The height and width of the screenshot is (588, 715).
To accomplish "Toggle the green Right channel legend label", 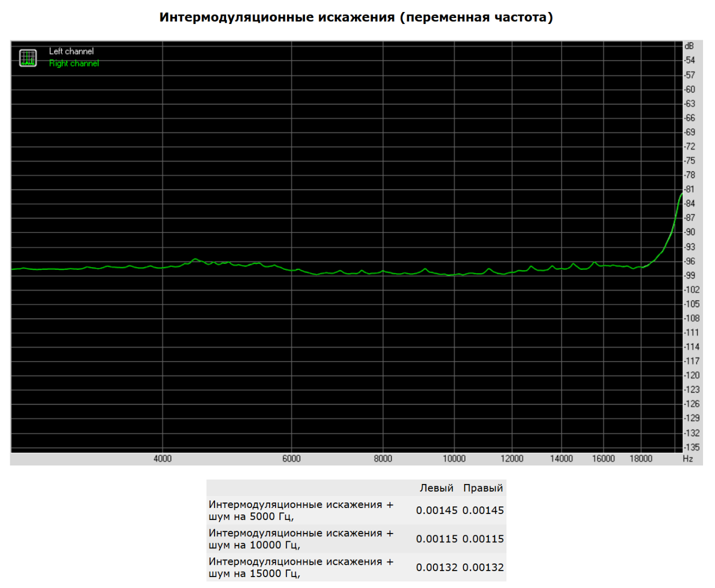I will (x=74, y=64).
